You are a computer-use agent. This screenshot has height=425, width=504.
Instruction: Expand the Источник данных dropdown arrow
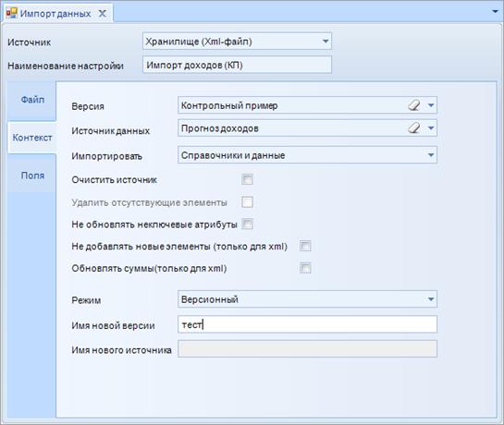tap(431, 127)
